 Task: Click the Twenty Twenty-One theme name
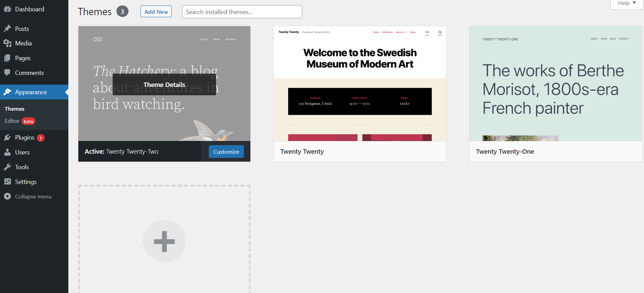505,152
